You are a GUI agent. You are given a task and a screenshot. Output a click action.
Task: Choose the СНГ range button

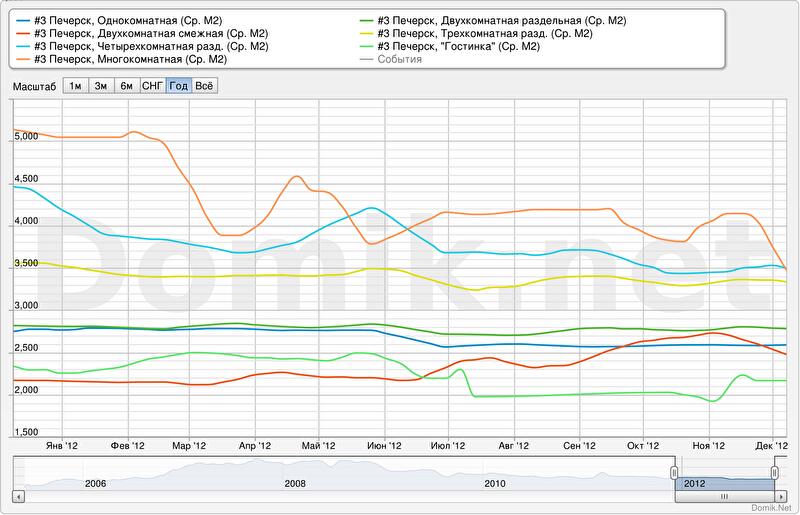(x=153, y=86)
